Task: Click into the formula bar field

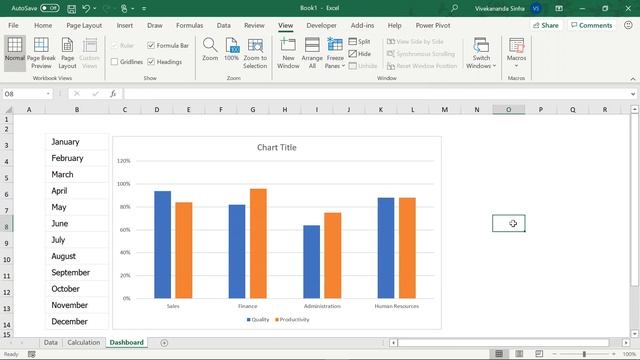Action: [376, 94]
